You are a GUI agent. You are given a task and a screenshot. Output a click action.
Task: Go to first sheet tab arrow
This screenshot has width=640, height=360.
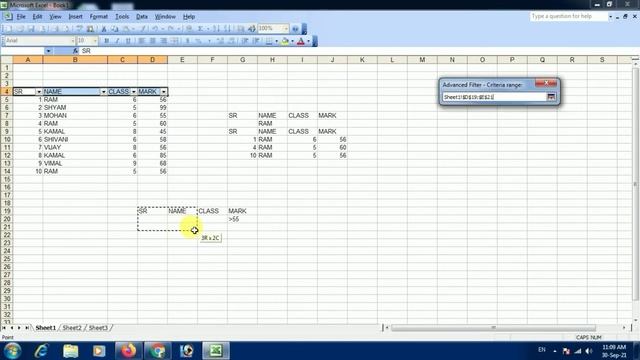pos(4,328)
